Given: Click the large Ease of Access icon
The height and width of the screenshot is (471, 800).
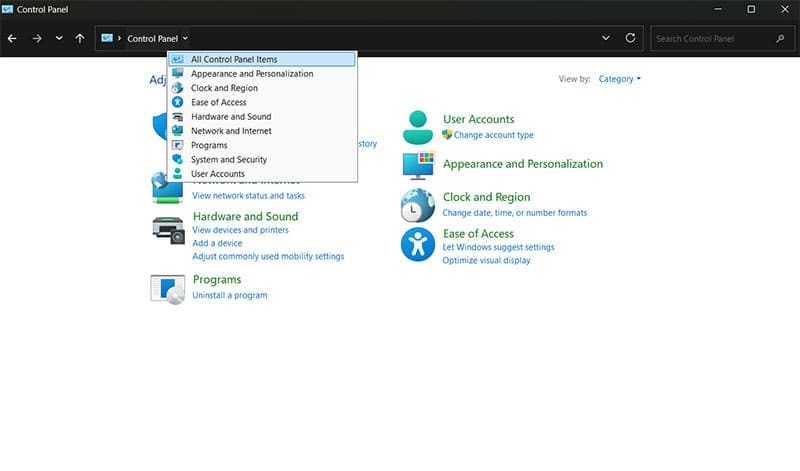Looking at the screenshot, I should (x=417, y=244).
